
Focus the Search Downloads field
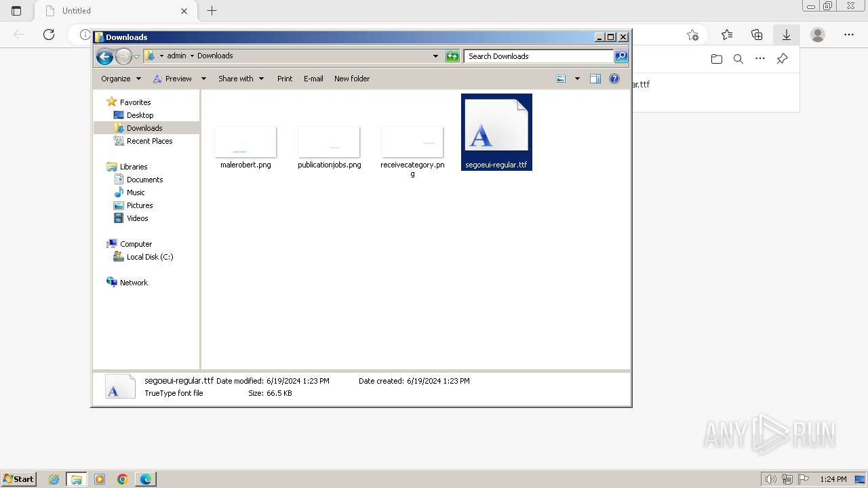pyautogui.click(x=539, y=56)
